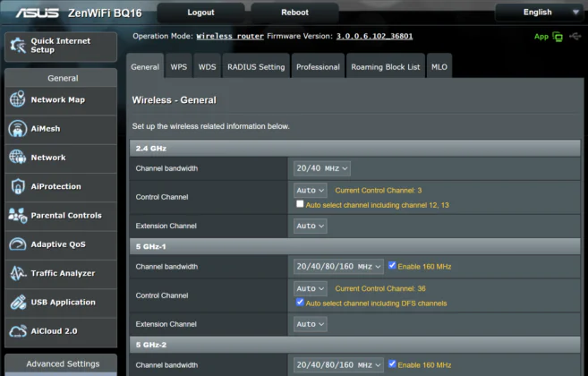Open the Professional tab
Image resolution: width=588 pixels, height=376 pixels.
[x=318, y=66]
